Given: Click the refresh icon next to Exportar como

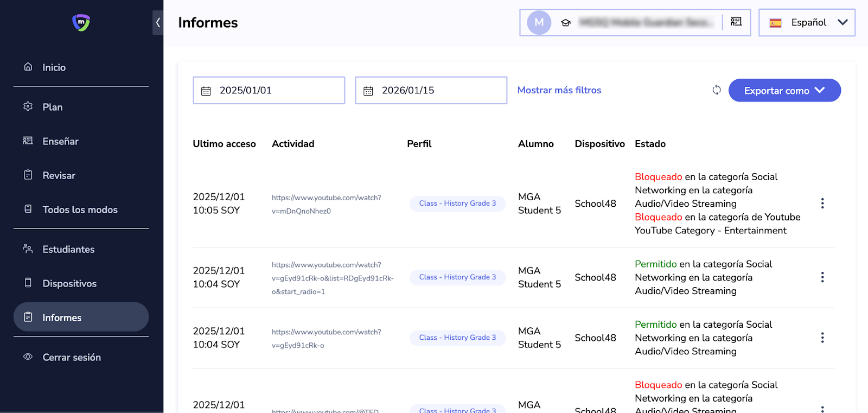Looking at the screenshot, I should tap(717, 90).
